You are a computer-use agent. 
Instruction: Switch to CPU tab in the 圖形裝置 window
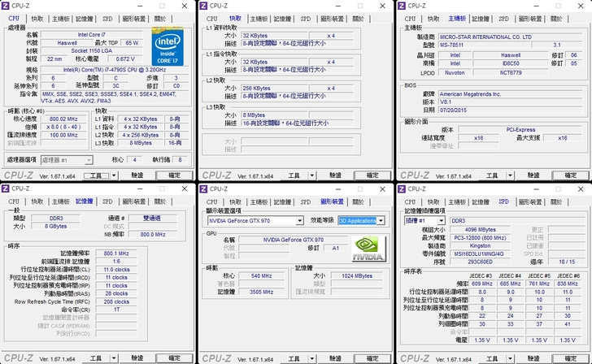pos(211,201)
